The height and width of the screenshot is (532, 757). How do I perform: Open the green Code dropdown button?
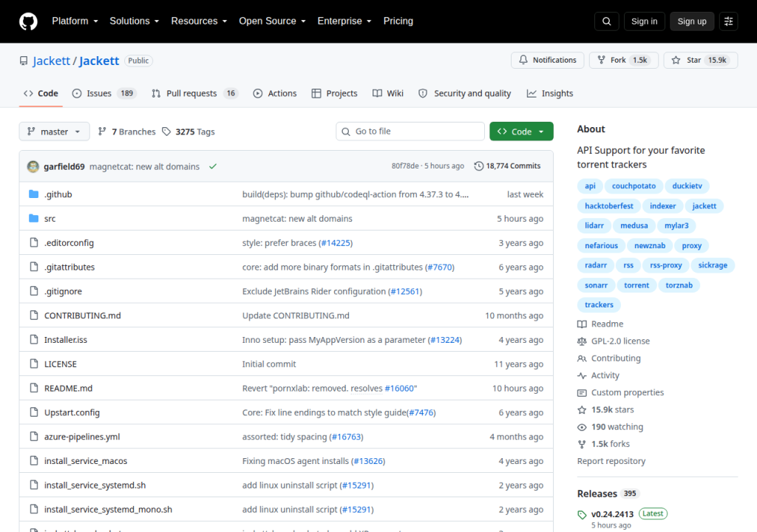pos(521,132)
